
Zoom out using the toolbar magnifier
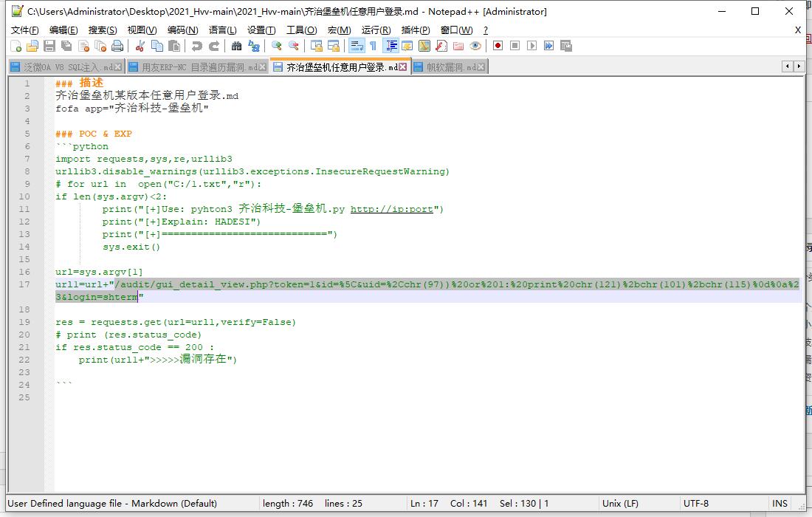pyautogui.click(x=294, y=46)
